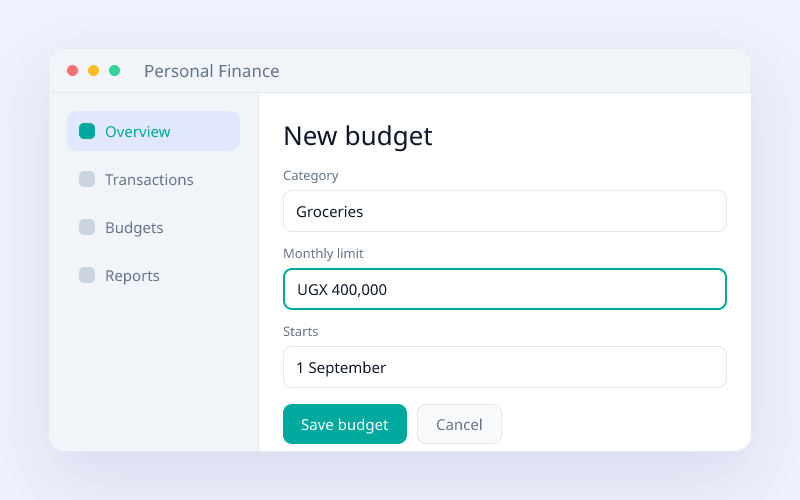
Task: Click the Personal Finance window title
Action: click(212, 71)
